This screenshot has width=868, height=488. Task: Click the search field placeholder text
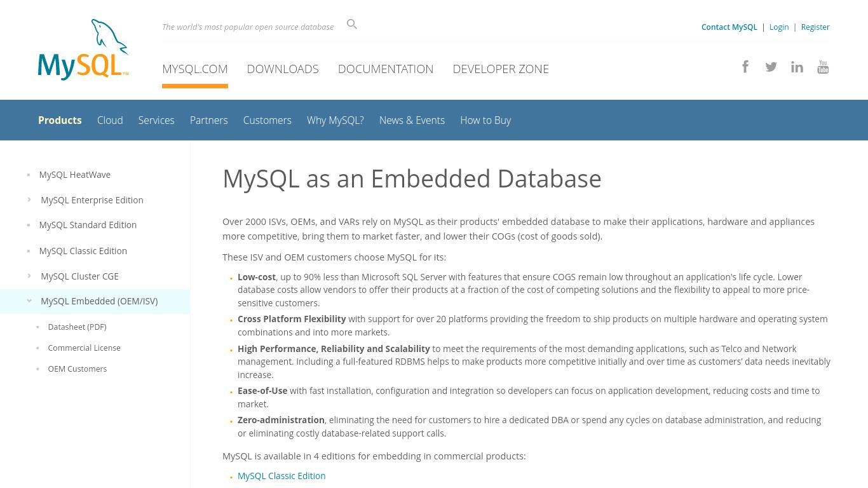pyautogui.click(x=248, y=27)
